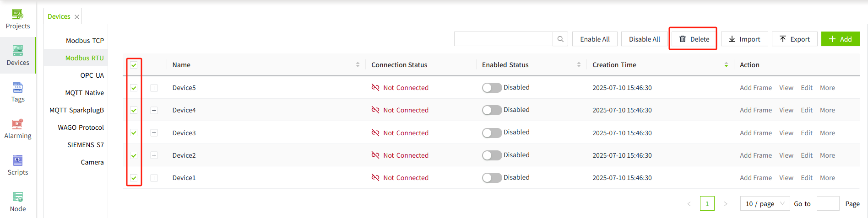Open the Tags sidebar section
The width and height of the screenshot is (868, 218).
[18, 92]
